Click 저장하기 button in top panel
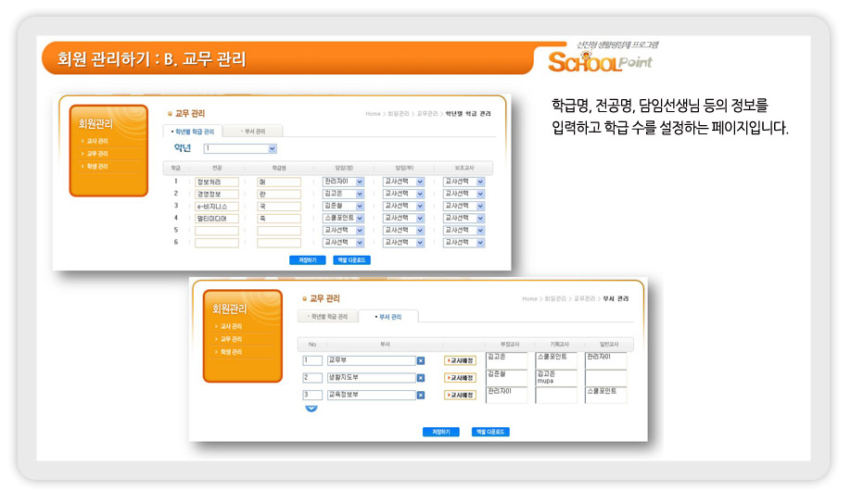 pyautogui.click(x=307, y=260)
